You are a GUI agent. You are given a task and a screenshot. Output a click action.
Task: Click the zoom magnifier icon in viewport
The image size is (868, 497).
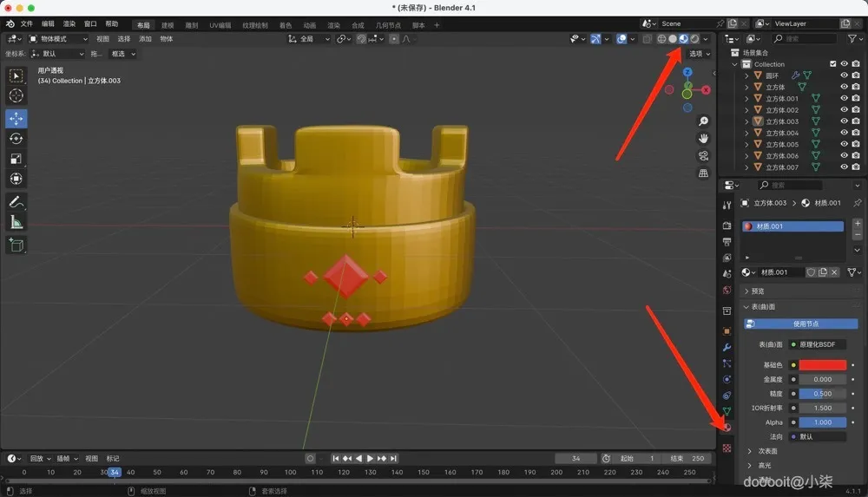click(x=704, y=121)
